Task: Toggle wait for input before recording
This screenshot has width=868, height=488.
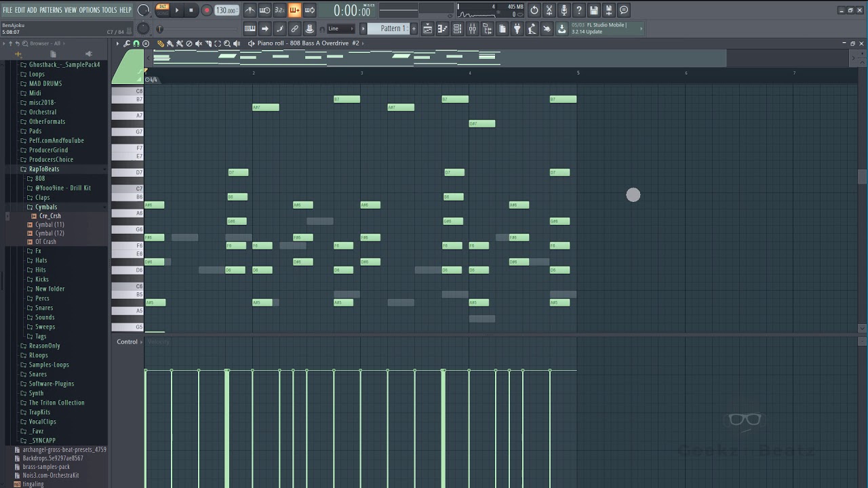Action: pos(265,10)
